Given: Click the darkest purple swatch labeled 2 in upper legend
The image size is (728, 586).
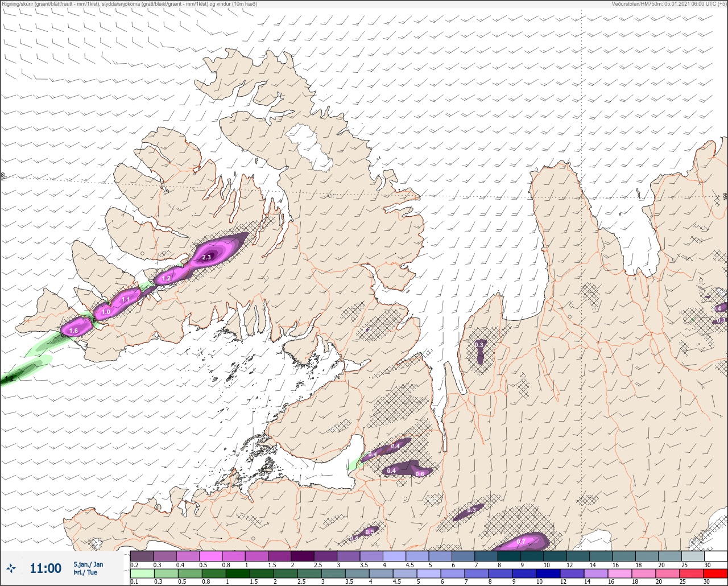Looking at the screenshot, I should point(303,556).
